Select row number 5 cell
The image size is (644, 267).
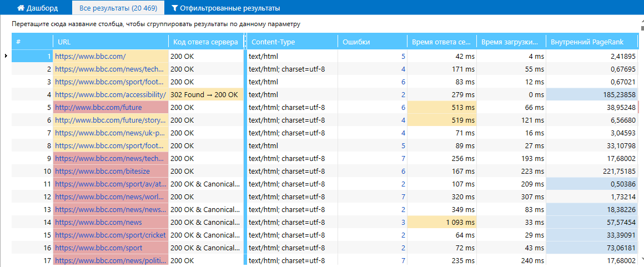pos(32,107)
